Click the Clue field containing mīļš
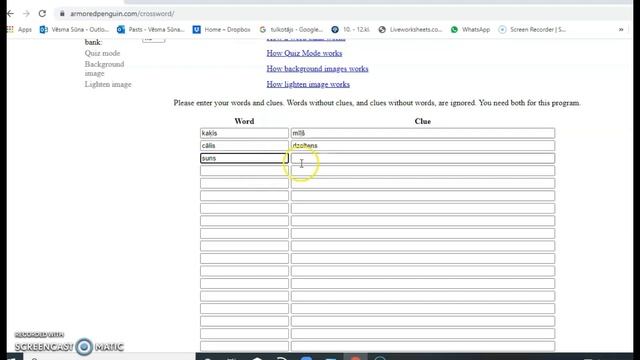This screenshot has height=360, width=640. (x=423, y=133)
